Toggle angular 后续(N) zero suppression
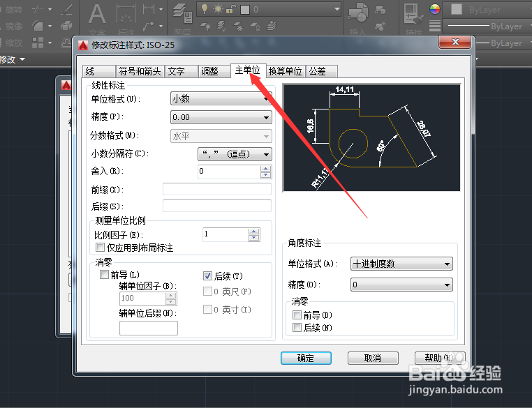The image size is (532, 408). [x=297, y=327]
